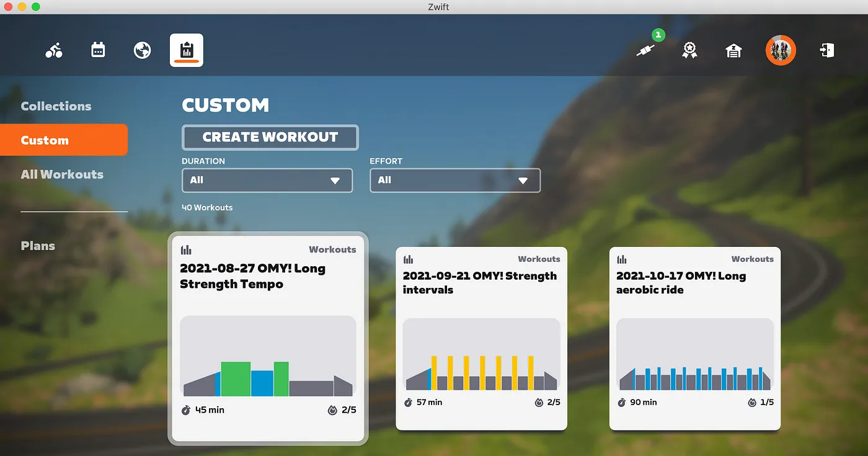Viewport: 868px width, 456px height.
Task: Click the 90 min duration label
Action: 643,402
